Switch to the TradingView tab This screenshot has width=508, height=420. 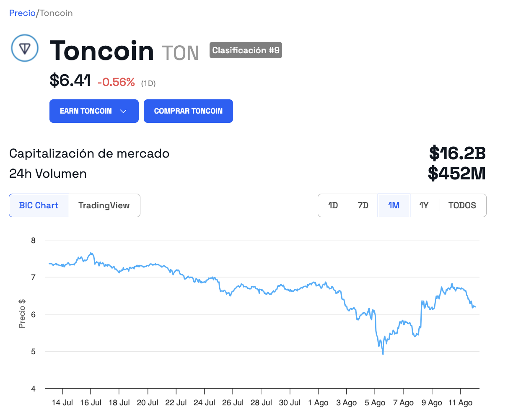coord(104,205)
